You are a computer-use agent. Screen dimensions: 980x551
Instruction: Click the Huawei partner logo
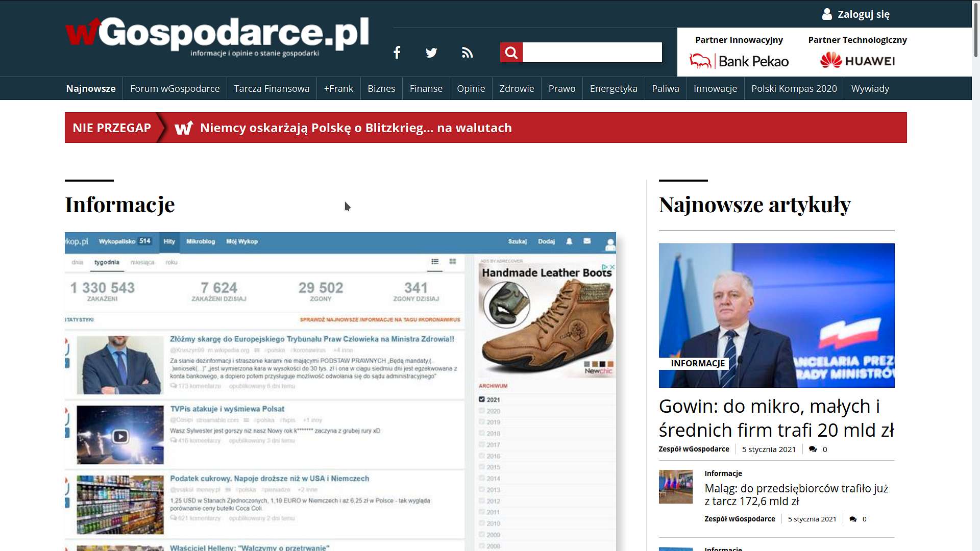click(857, 61)
